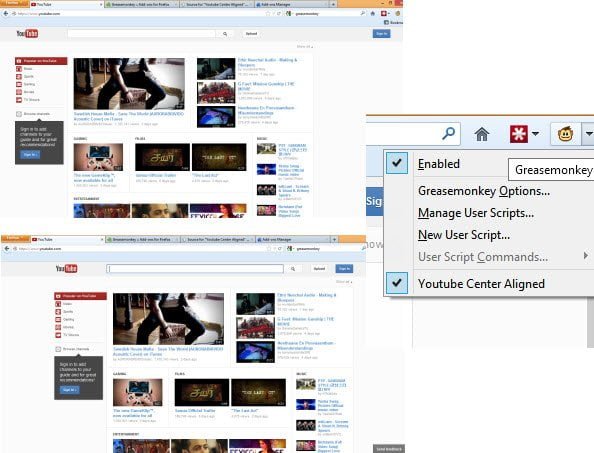The image size is (594, 453).
Task: Click Music category icon in top window sidebar
Action: click(x=19, y=69)
